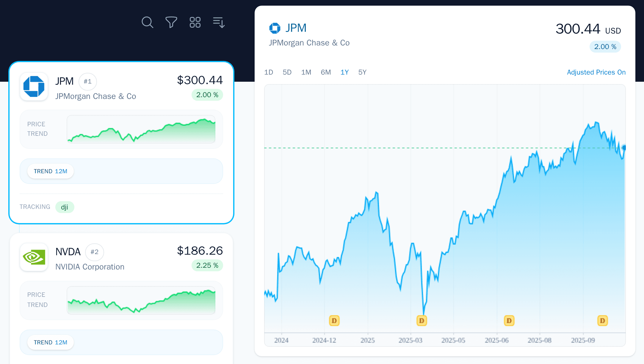644x364 pixels.
Task: Click the dashed high-price reference line
Action: pos(416,147)
